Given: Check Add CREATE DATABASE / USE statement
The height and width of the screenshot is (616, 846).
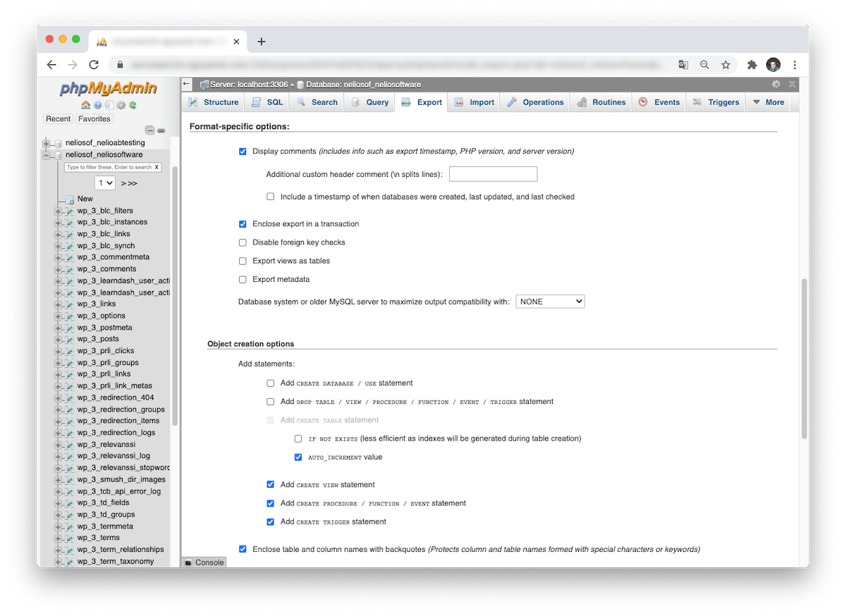Looking at the screenshot, I should 271,383.
